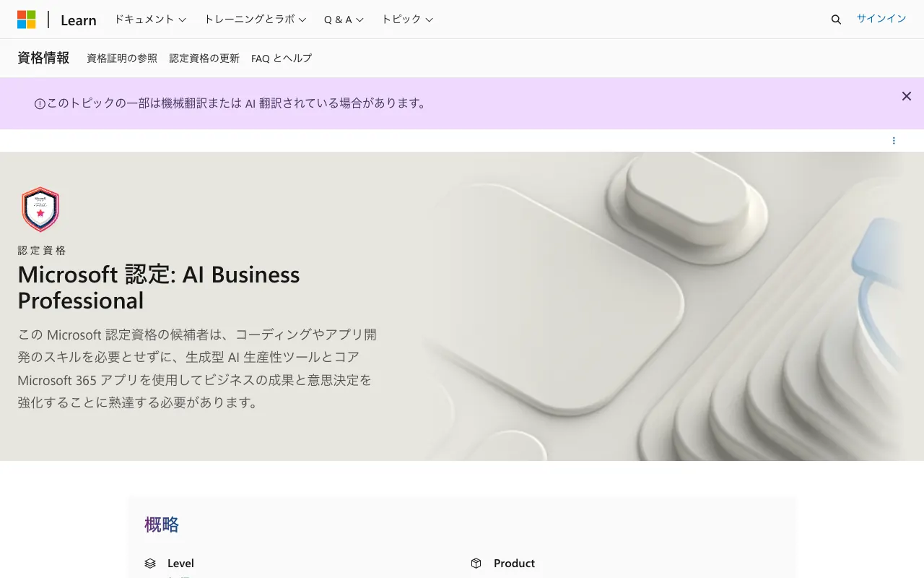Click the Level layers icon

150,564
